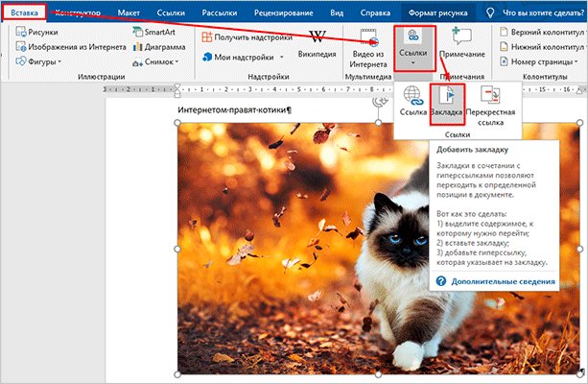Screen dimensions: 588x384
Task: Click the bottom-center picture resize handle
Action: point(378,374)
